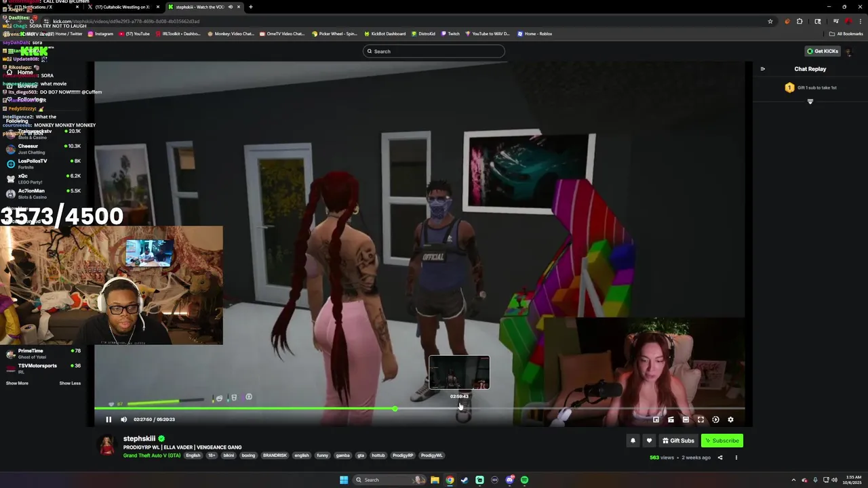Pause the video playback

tap(108, 420)
